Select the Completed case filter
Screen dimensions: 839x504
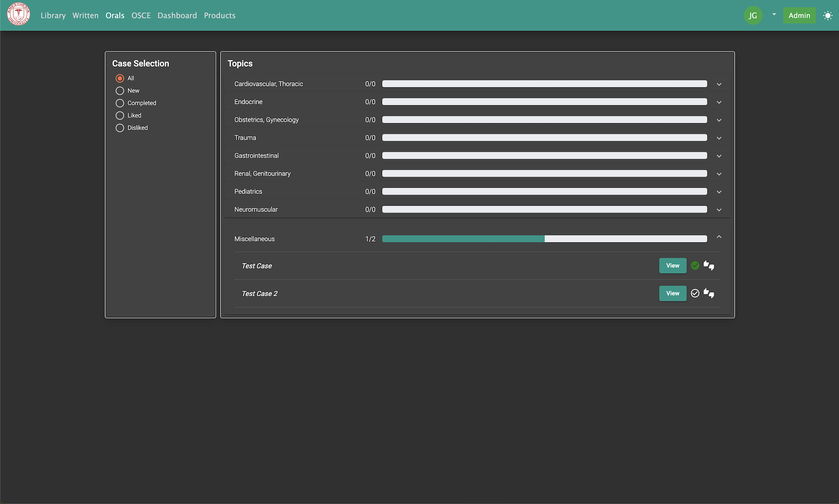pyautogui.click(x=120, y=103)
